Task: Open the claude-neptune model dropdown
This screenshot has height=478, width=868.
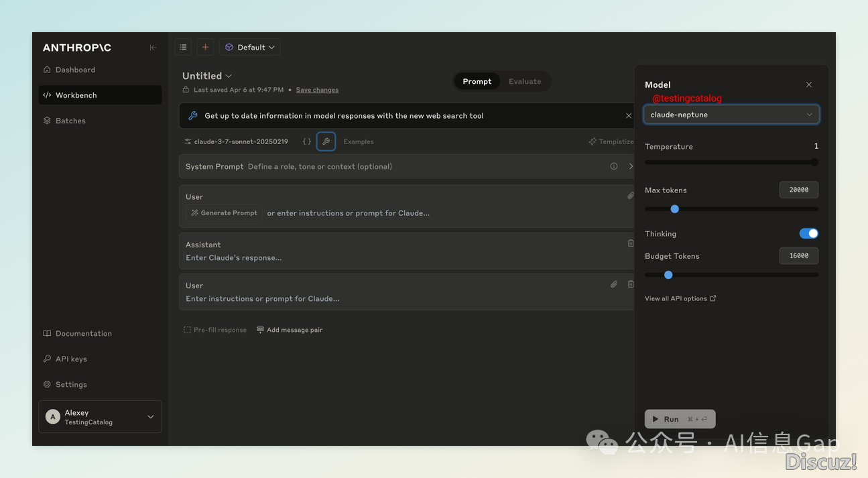Action: 731,115
